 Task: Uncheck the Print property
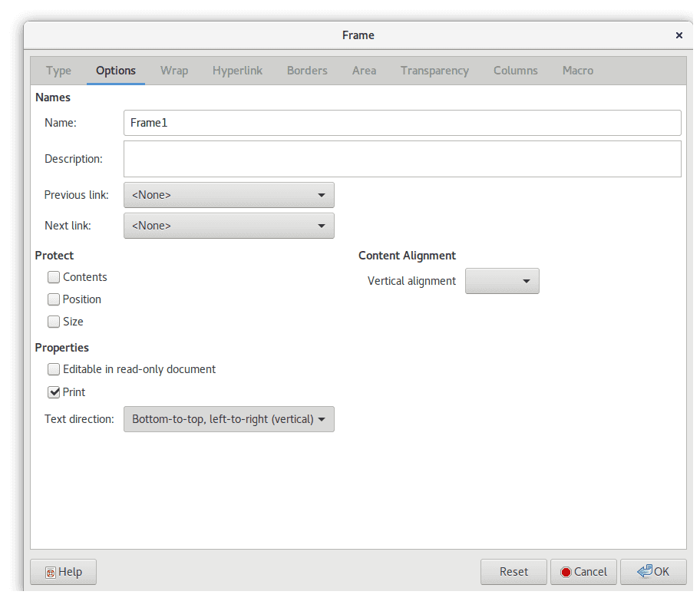pyautogui.click(x=54, y=392)
